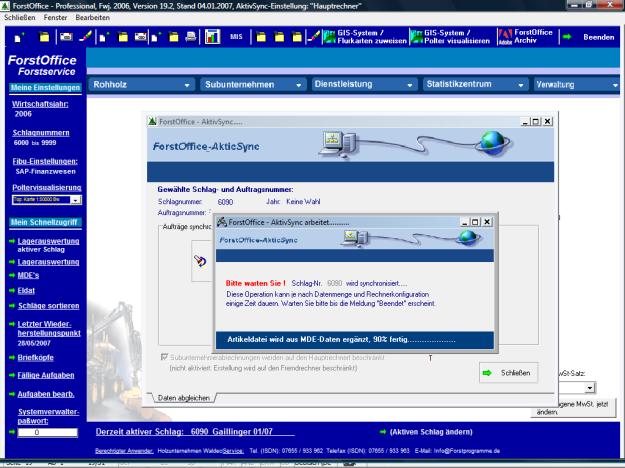Open the MIS toolbar item
The height and width of the screenshot is (468, 625).
236,37
